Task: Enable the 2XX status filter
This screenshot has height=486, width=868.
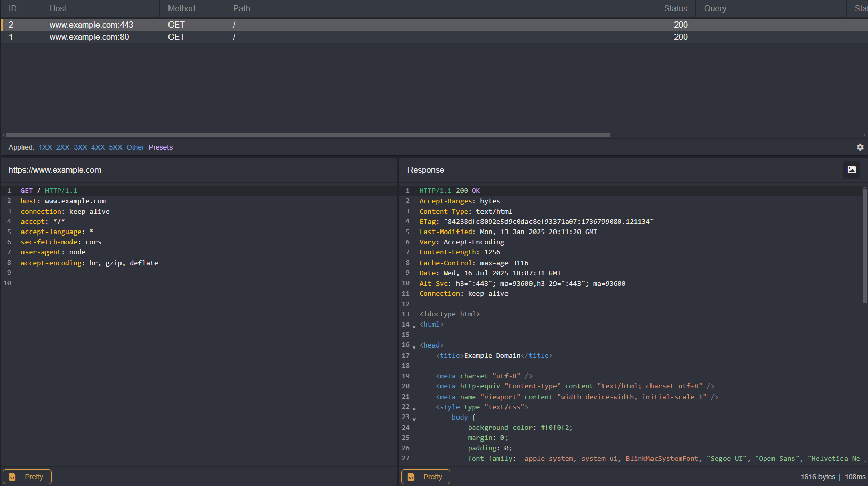Action: click(x=62, y=147)
